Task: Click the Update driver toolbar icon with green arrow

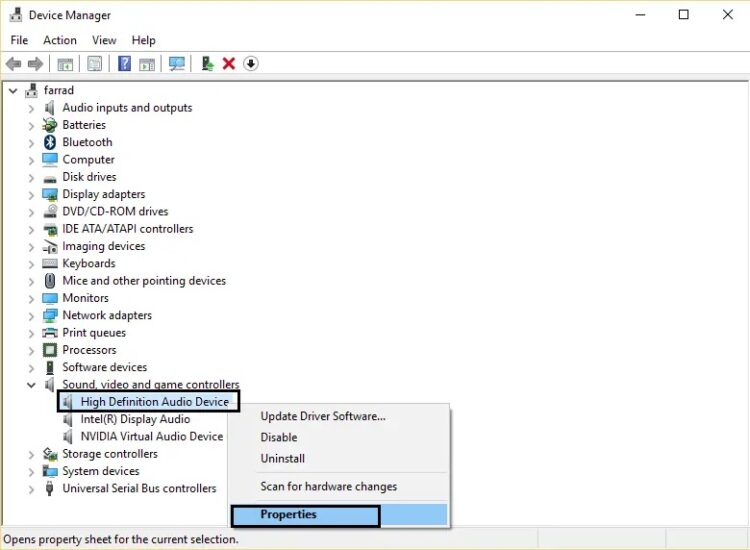Action: click(207, 64)
